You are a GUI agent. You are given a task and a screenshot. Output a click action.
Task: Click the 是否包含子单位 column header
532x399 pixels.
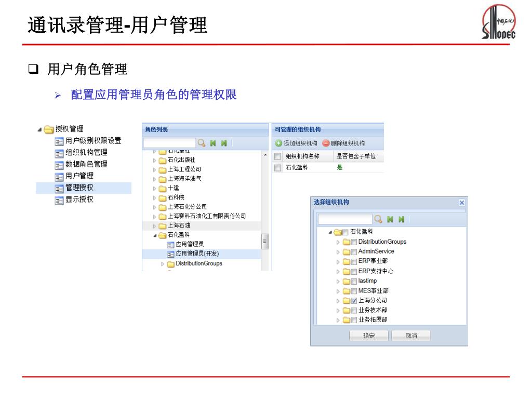point(358,156)
